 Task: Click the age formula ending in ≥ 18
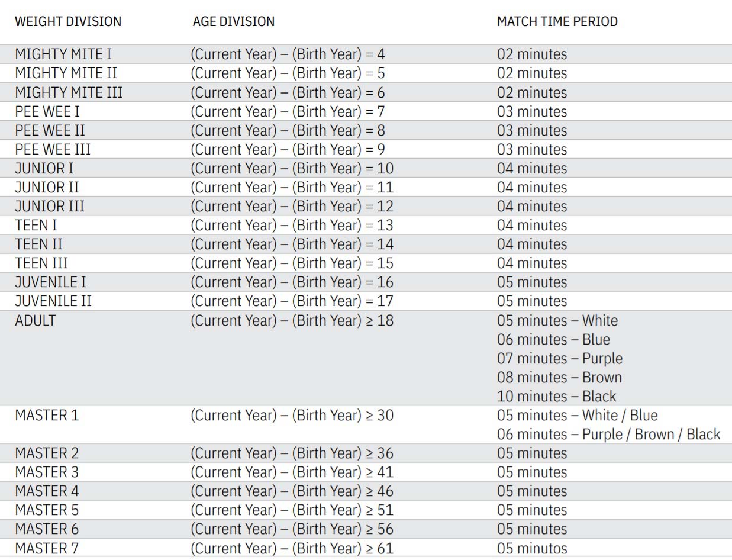pyautogui.click(x=292, y=320)
